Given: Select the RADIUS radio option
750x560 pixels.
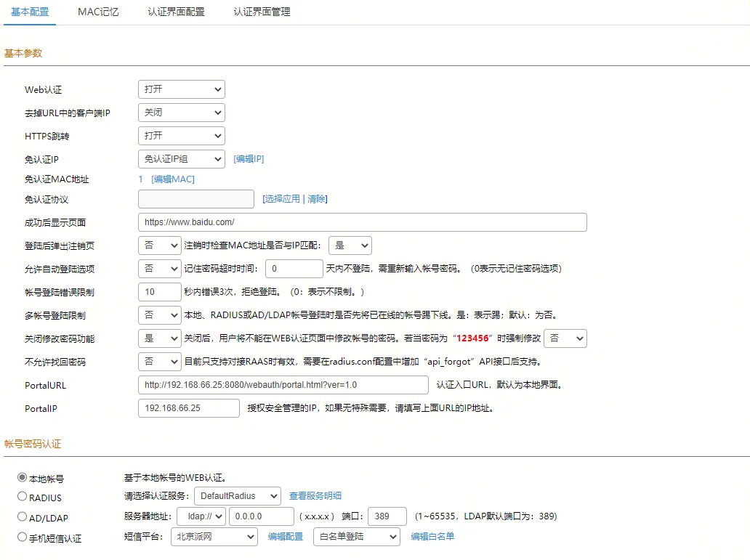Looking at the screenshot, I should click(x=22, y=497).
